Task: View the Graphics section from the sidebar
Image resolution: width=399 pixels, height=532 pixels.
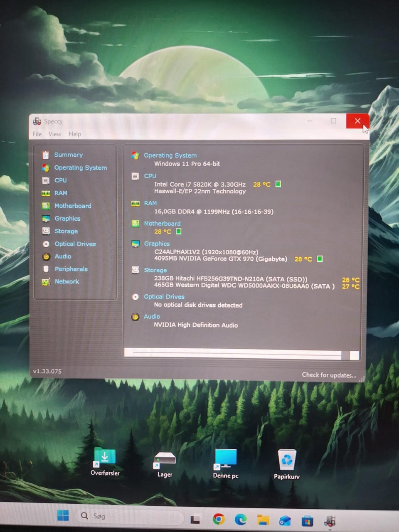Action: (67, 219)
